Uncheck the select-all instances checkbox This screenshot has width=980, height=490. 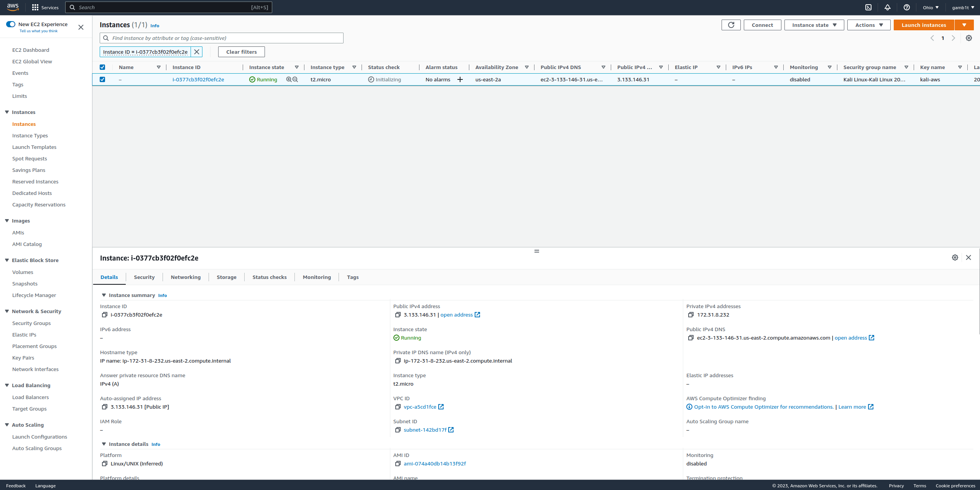pos(102,67)
